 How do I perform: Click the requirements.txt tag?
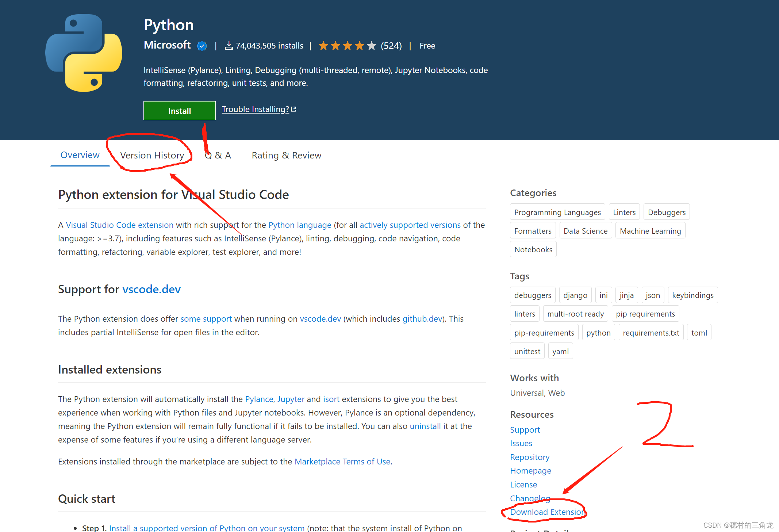(651, 333)
